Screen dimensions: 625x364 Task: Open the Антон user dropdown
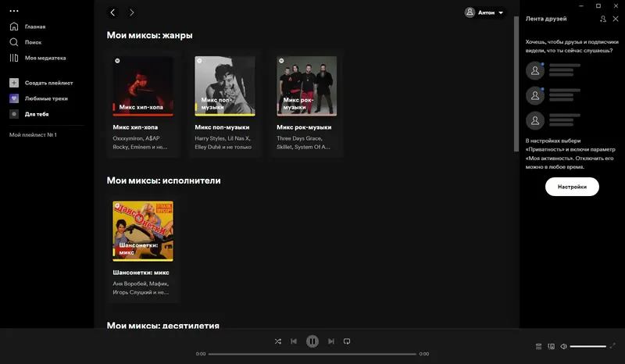pyautogui.click(x=484, y=12)
